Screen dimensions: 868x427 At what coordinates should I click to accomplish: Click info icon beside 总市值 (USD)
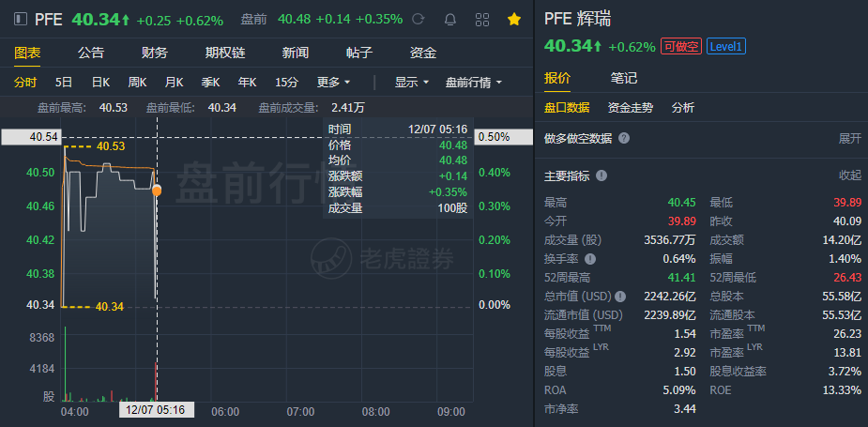[620, 297]
